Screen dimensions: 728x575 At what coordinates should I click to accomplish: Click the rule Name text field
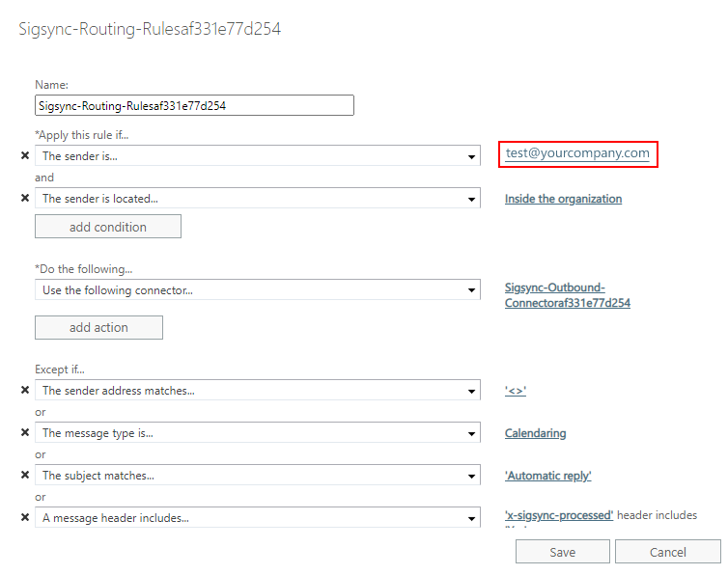pyautogui.click(x=194, y=105)
